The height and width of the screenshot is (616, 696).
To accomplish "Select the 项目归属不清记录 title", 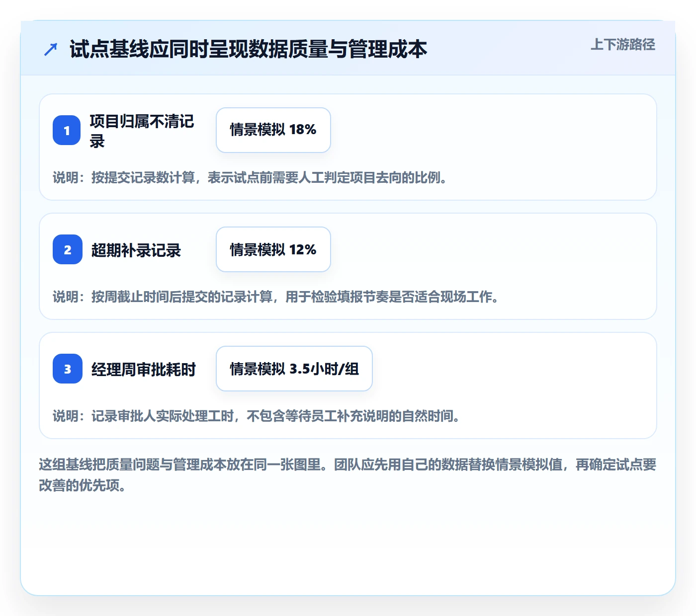I will point(142,131).
